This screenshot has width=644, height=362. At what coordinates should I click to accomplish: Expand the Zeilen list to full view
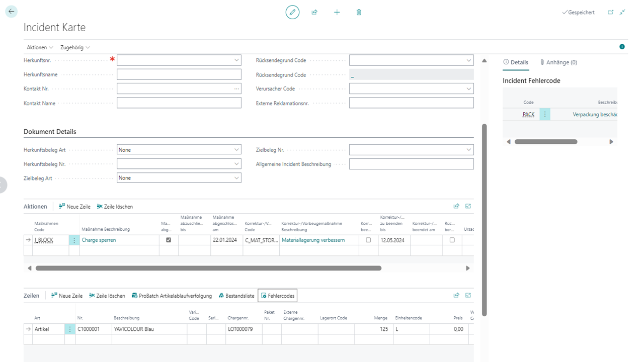(x=468, y=295)
